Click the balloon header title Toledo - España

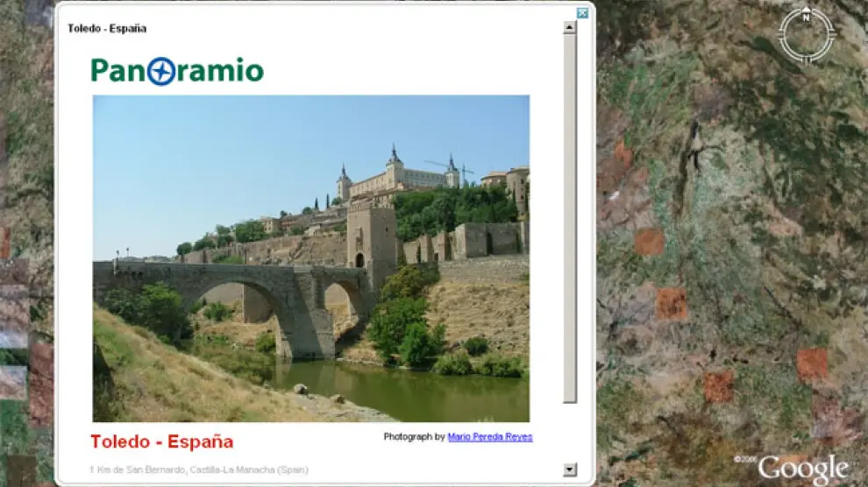click(107, 29)
